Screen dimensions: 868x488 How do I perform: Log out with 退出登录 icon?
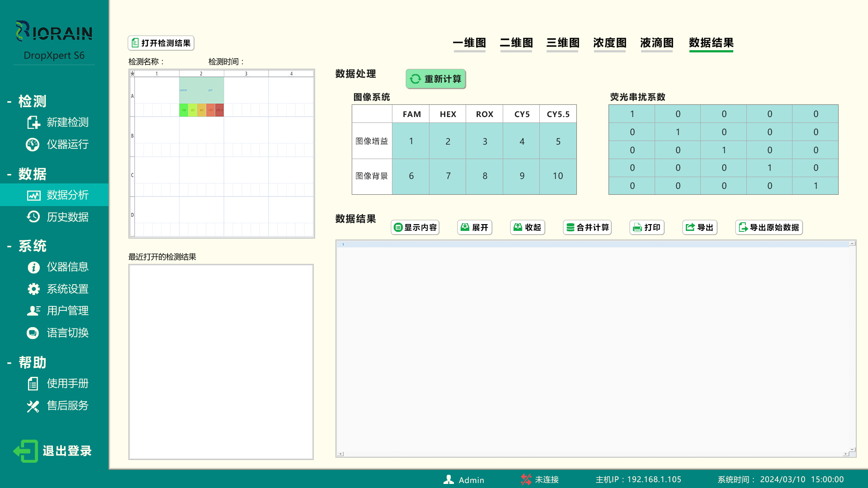pyautogui.click(x=25, y=450)
